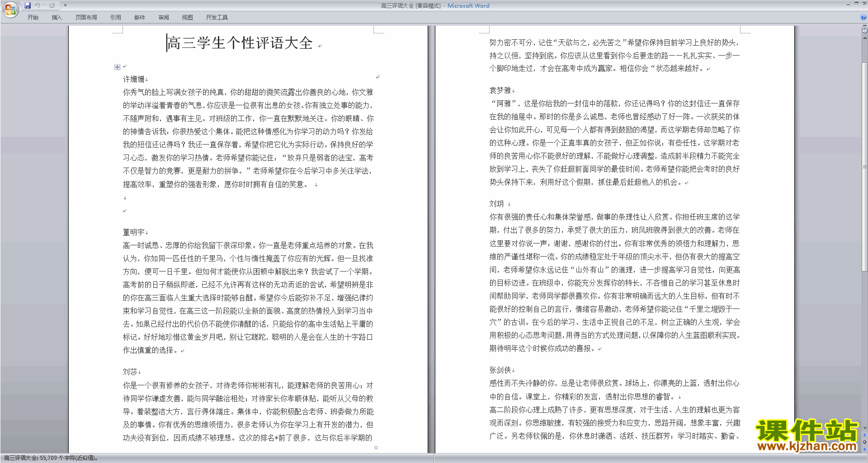Click the name 袁梦雅

[500, 90]
